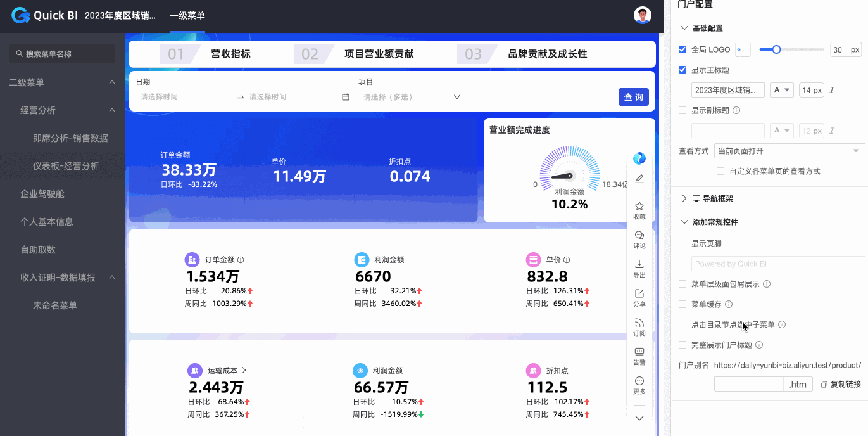
Task: Click the 告警 alert icon
Action: tap(639, 352)
